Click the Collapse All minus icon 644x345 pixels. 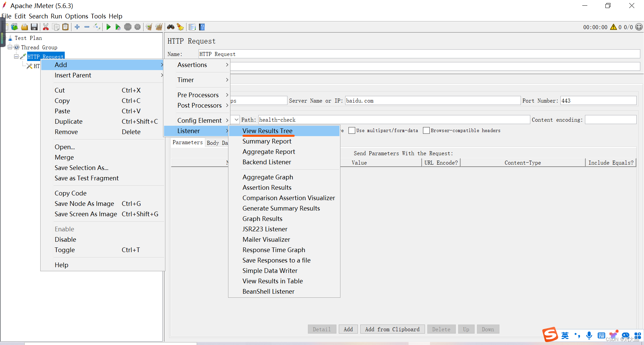coord(87,27)
